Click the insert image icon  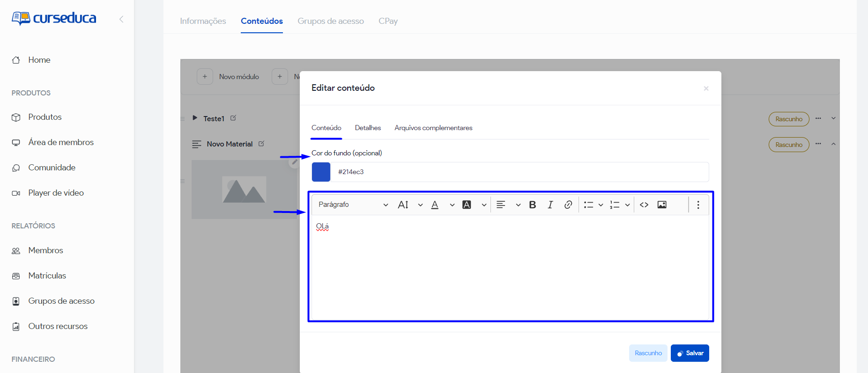pyautogui.click(x=662, y=205)
